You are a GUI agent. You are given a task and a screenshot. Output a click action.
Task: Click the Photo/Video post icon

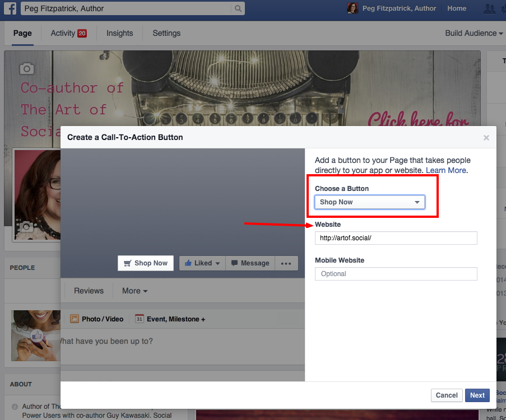click(x=74, y=318)
